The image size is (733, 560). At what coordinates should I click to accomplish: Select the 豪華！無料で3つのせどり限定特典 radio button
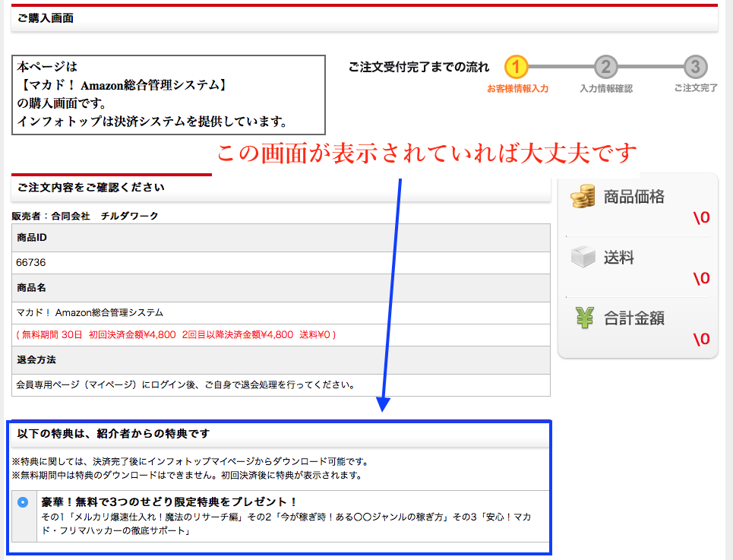tap(23, 502)
